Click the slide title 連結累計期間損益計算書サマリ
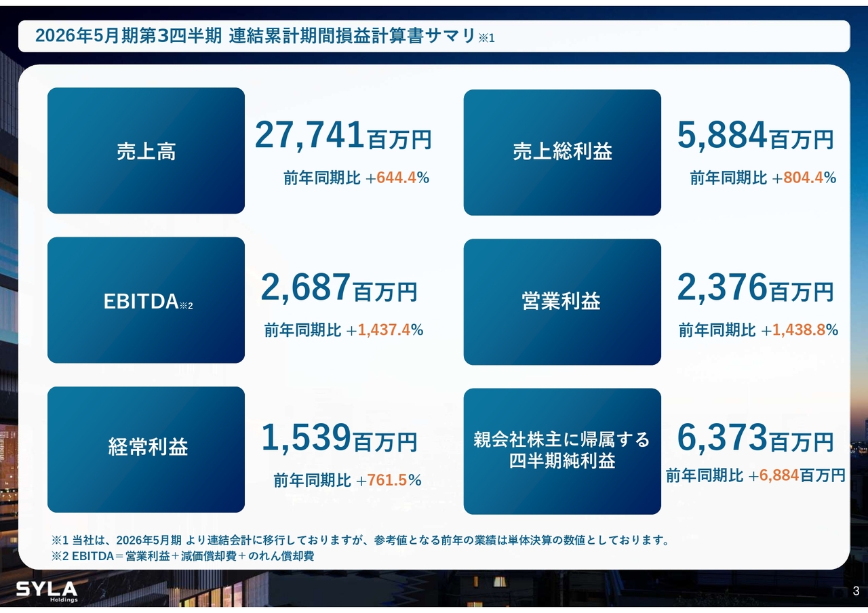 click(264, 37)
